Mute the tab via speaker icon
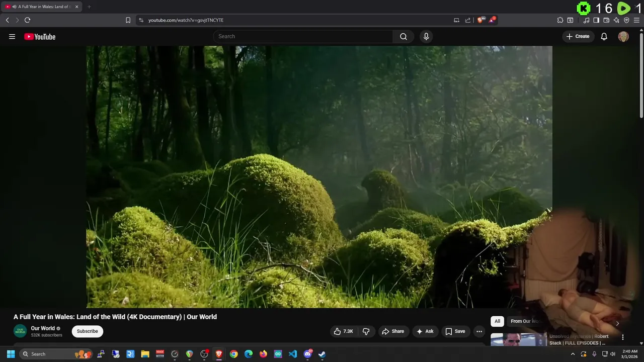The height and width of the screenshot is (362, 644). [x=15, y=7]
